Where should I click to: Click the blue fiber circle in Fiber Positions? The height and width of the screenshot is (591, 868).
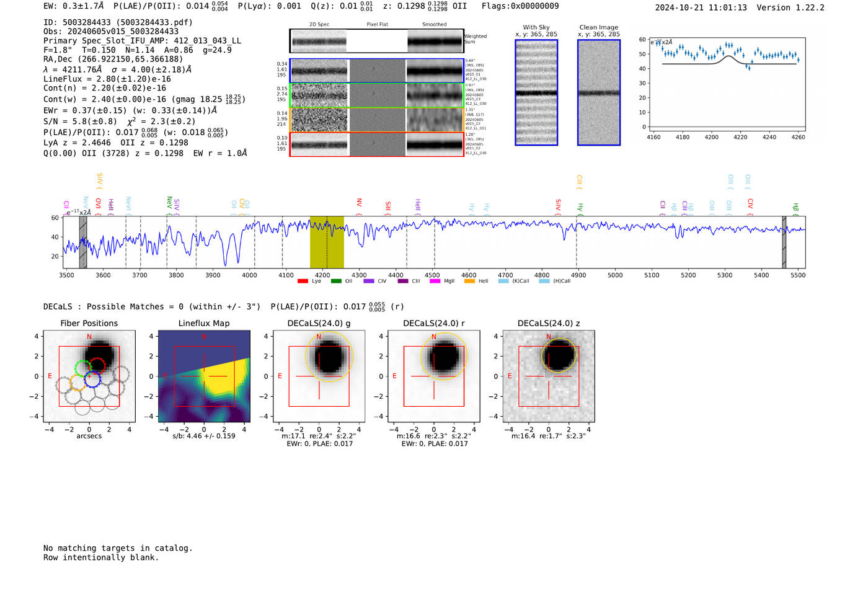point(92,380)
